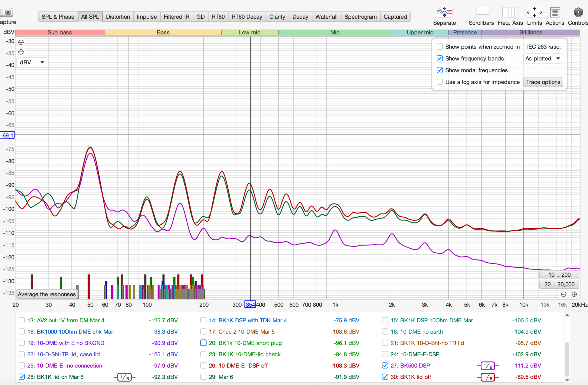Viewport: 588px width, 385px height.
Task: Check trace 20: BK1k 10-DME short plug
Action: (203, 343)
